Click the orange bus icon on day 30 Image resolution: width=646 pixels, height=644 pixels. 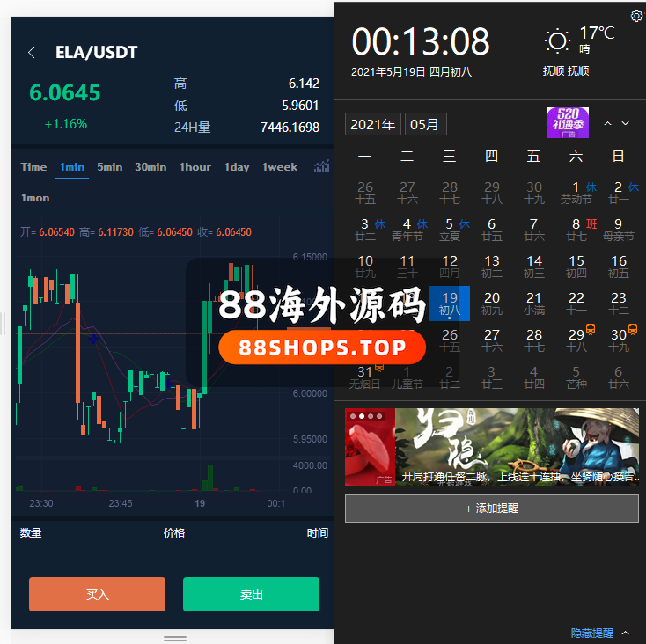coord(633,331)
